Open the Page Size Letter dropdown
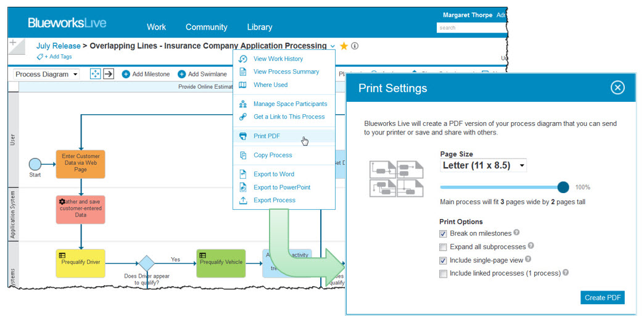The height and width of the screenshot is (322, 644). [483, 165]
